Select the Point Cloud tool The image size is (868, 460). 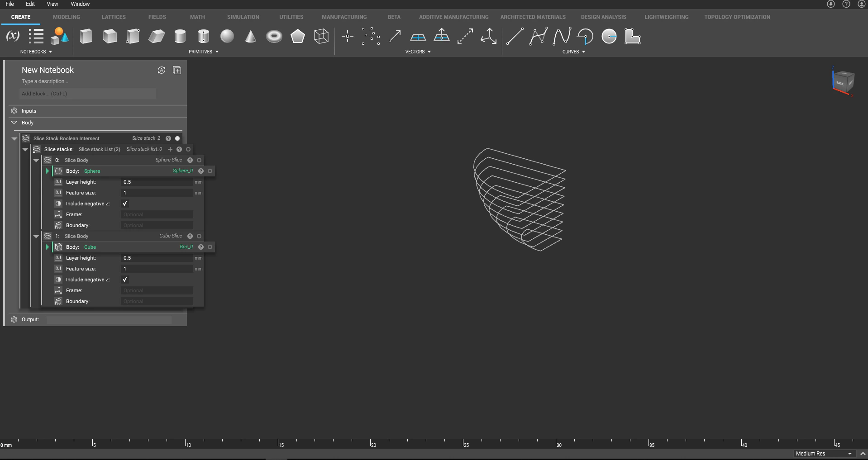[x=371, y=36]
